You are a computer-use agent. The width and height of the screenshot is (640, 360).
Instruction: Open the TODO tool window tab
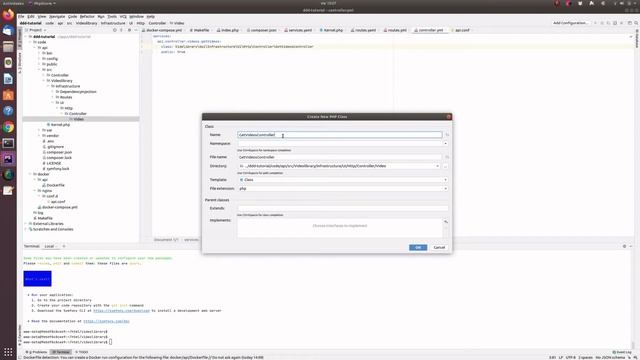[82, 352]
